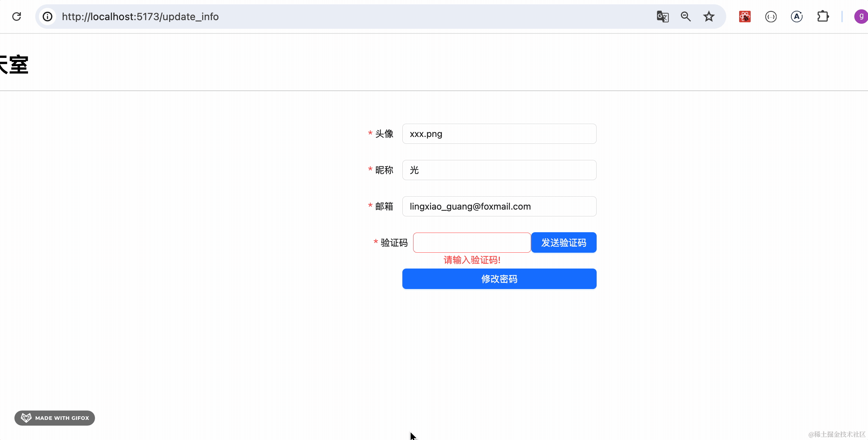This screenshot has height=440, width=868.
Task: Click the empty 验证码 input box
Action: [472, 243]
